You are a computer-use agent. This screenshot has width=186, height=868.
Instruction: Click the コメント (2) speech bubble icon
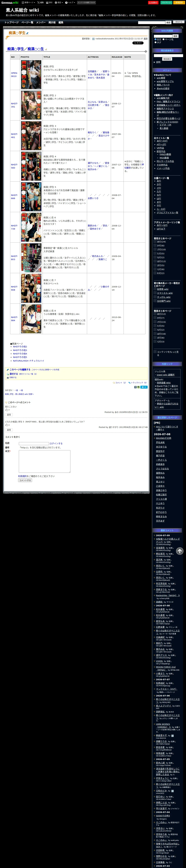pos(114,383)
